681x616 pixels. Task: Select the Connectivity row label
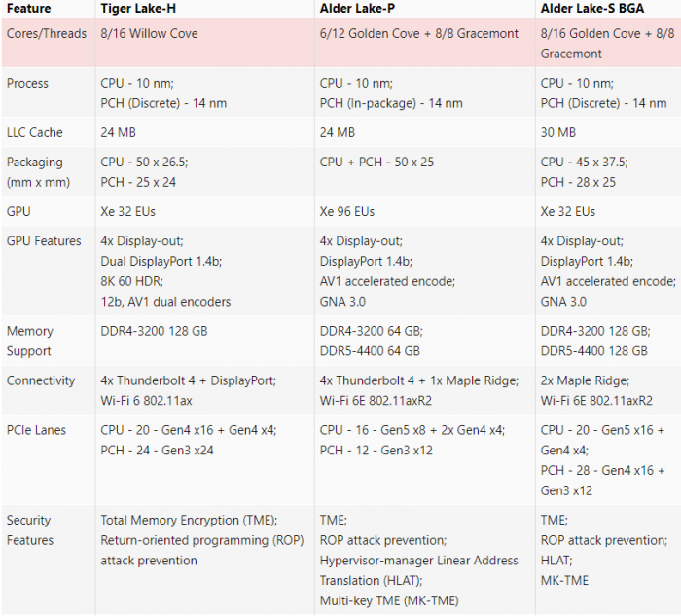pyautogui.click(x=41, y=380)
